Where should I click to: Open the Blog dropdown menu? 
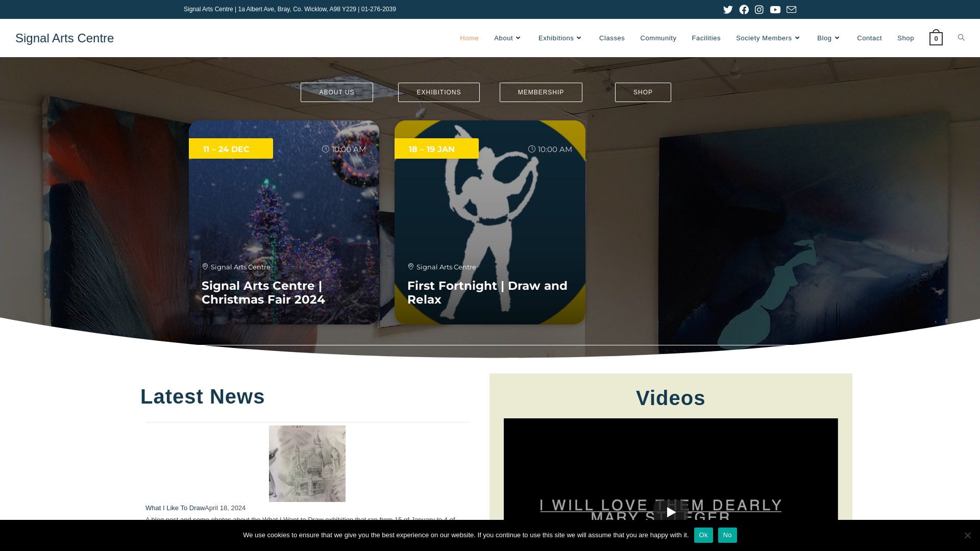click(x=828, y=38)
